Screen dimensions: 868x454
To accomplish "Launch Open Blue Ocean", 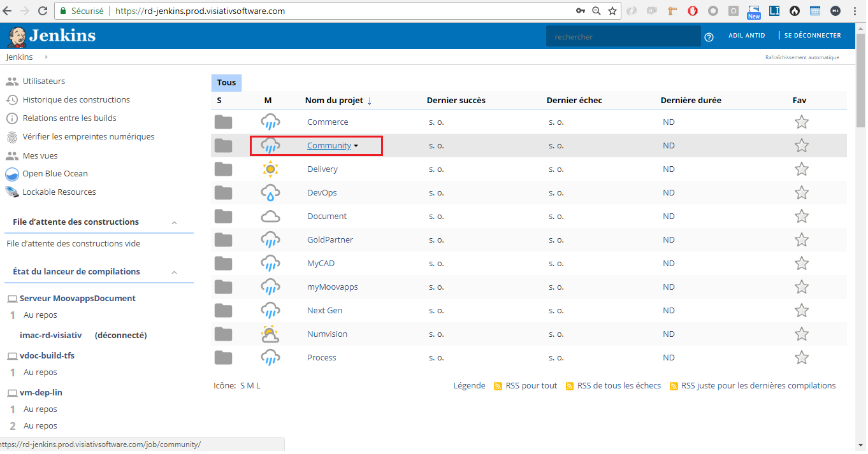I will pos(55,174).
